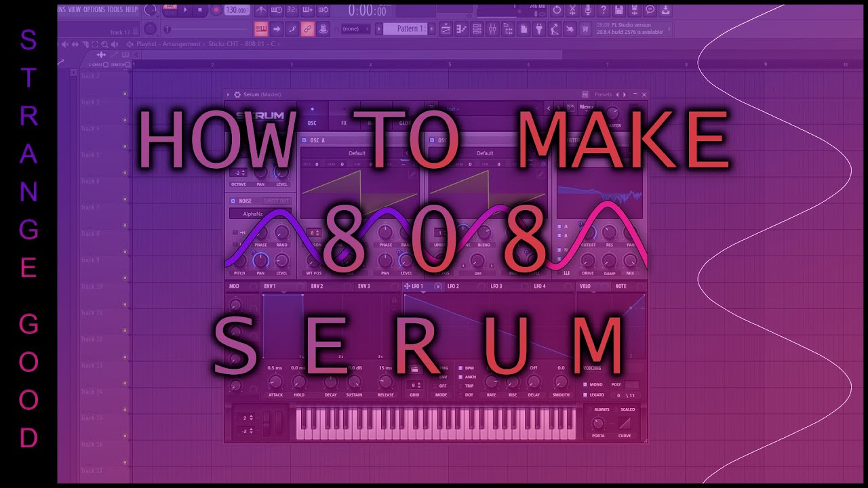Open the Playlist view icon
The width and height of the screenshot is (868, 488).
pyautogui.click(x=446, y=29)
